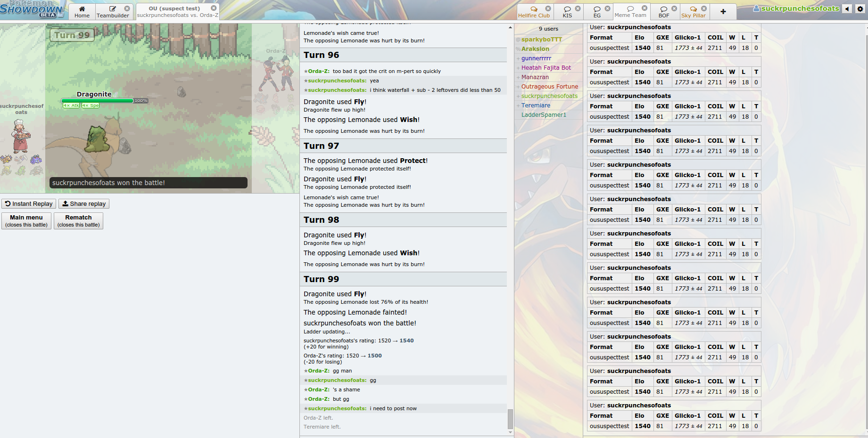868x438 pixels.
Task: Open the options gear menu
Action: point(860,9)
